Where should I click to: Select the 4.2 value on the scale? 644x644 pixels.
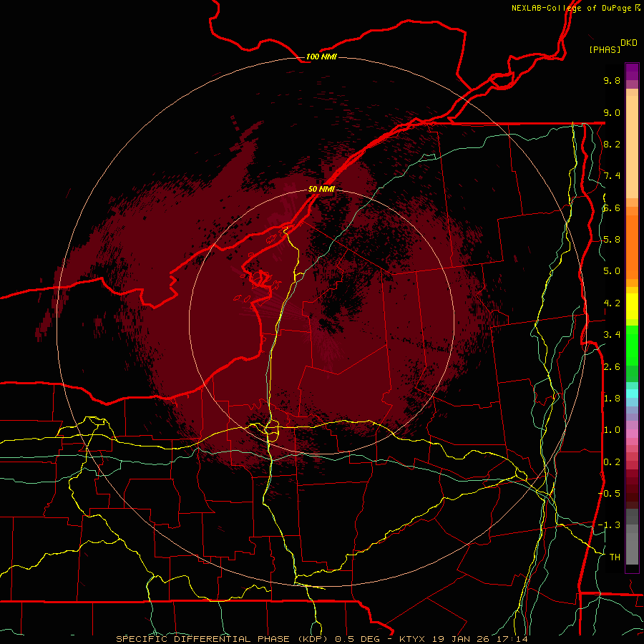pyautogui.click(x=612, y=303)
